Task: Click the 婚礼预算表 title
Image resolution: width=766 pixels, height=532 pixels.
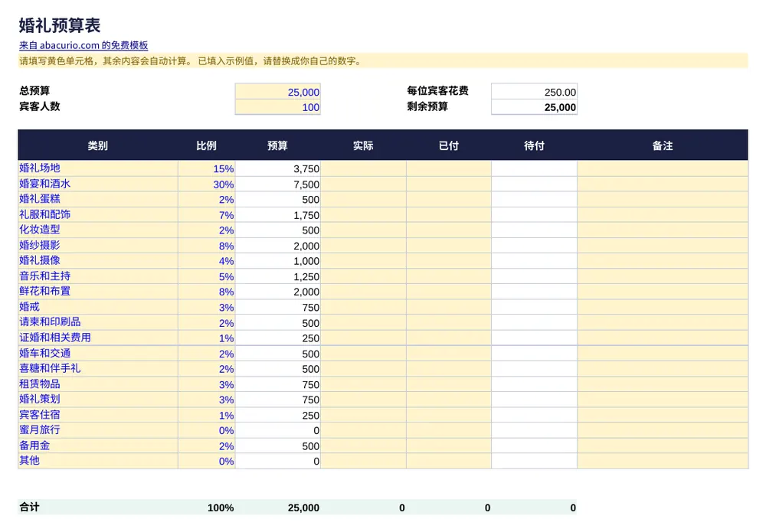Action: 60,25
